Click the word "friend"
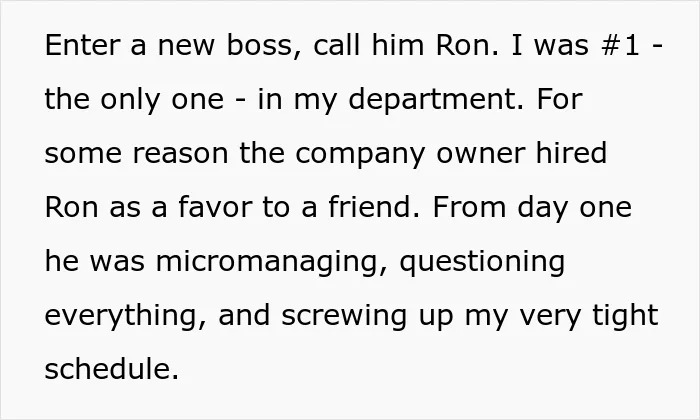 click(x=371, y=207)
